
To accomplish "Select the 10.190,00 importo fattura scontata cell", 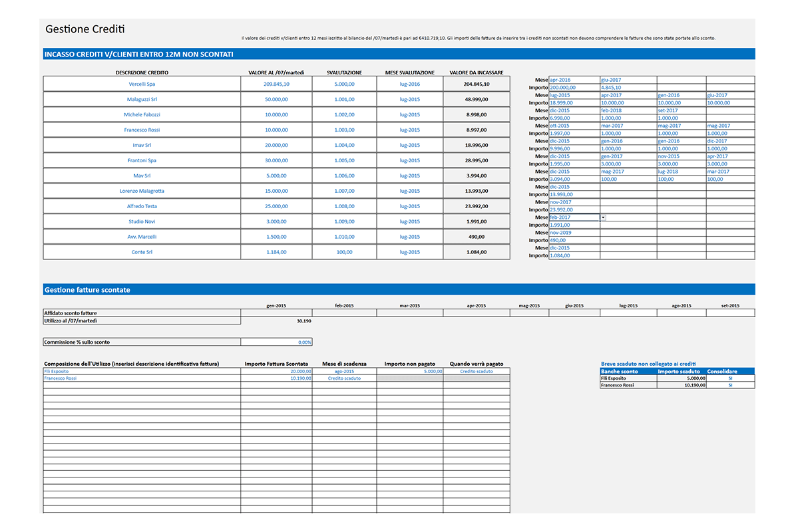I will 276,378.
